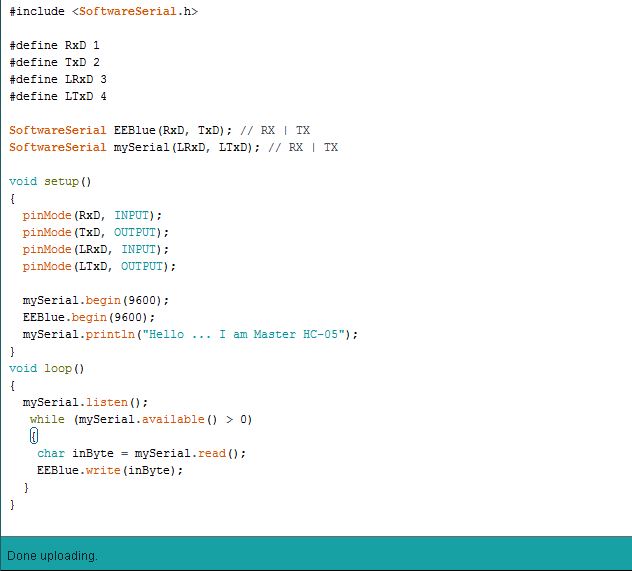Click the 'Done uploading.' status message
632x571 pixels.
(52, 556)
